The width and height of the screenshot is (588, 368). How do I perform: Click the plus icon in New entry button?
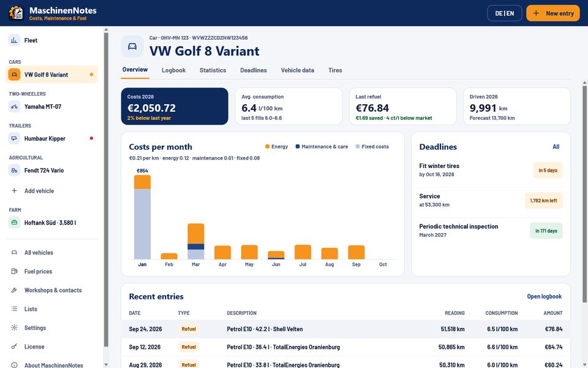(537, 13)
